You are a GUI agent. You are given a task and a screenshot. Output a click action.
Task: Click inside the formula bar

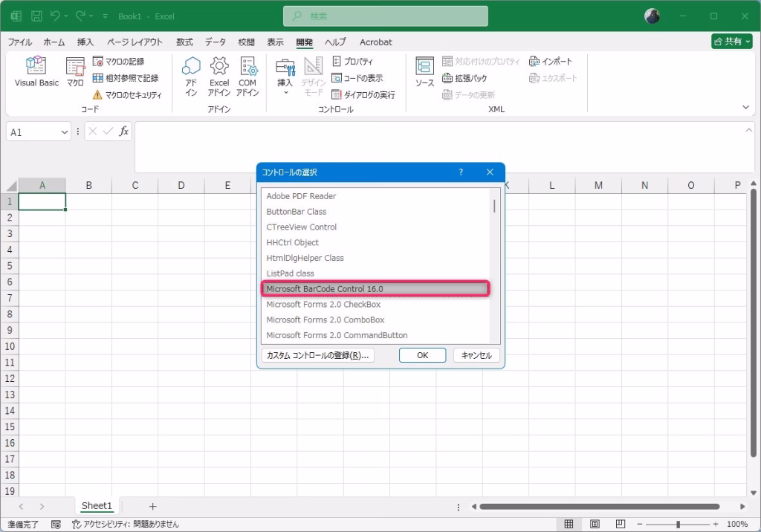[439, 147]
